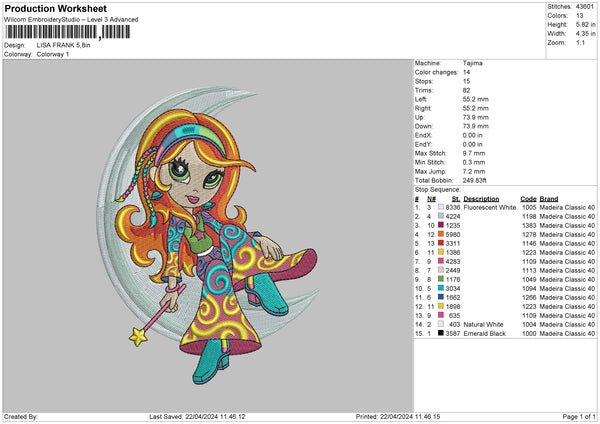Click the Wilcom EmbroideryStudio Level 3 Advanced subtitle
The height and width of the screenshot is (424, 600).
pyautogui.click(x=71, y=20)
